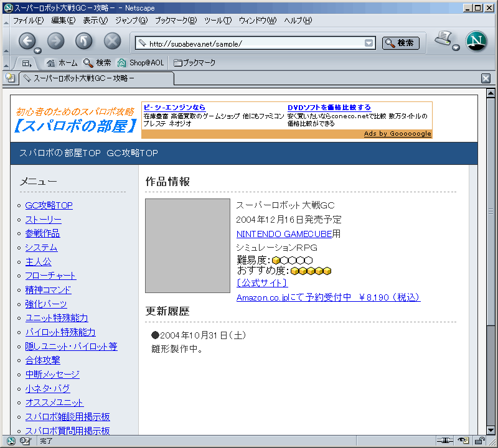Click the 検索 search button beside the URL bar
The height and width of the screenshot is (448, 498).
400,43
